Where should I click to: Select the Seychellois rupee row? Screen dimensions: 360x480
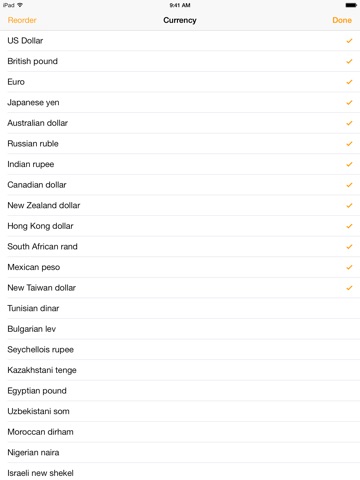coord(180,350)
